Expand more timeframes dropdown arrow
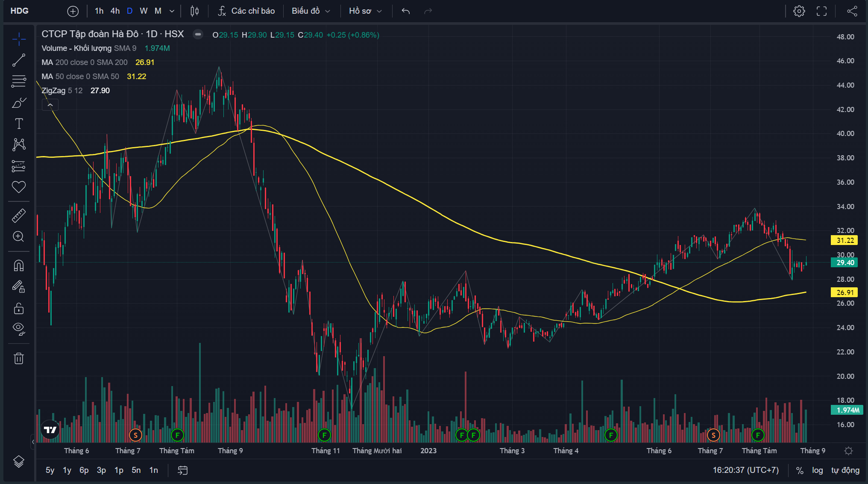The height and width of the screenshot is (484, 868). coord(172,11)
